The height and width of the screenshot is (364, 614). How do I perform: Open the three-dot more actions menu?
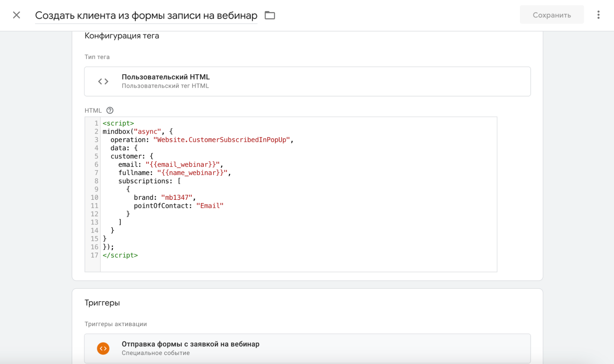point(598,15)
